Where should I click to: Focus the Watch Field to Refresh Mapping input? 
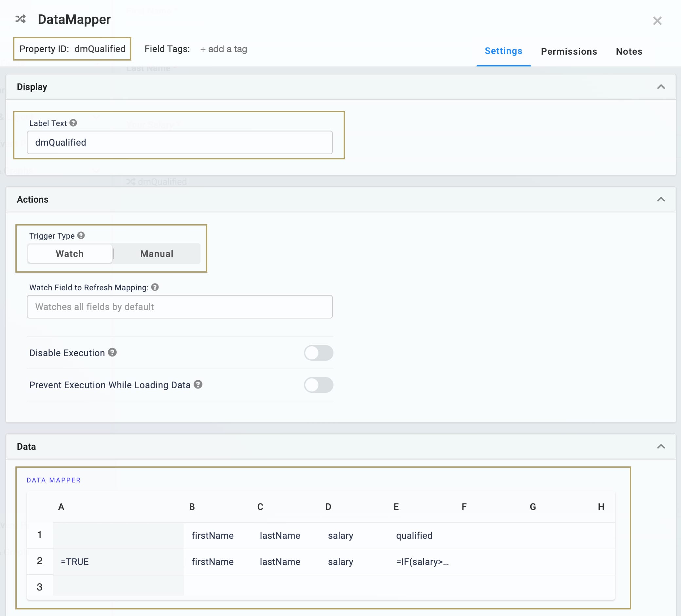click(x=180, y=306)
